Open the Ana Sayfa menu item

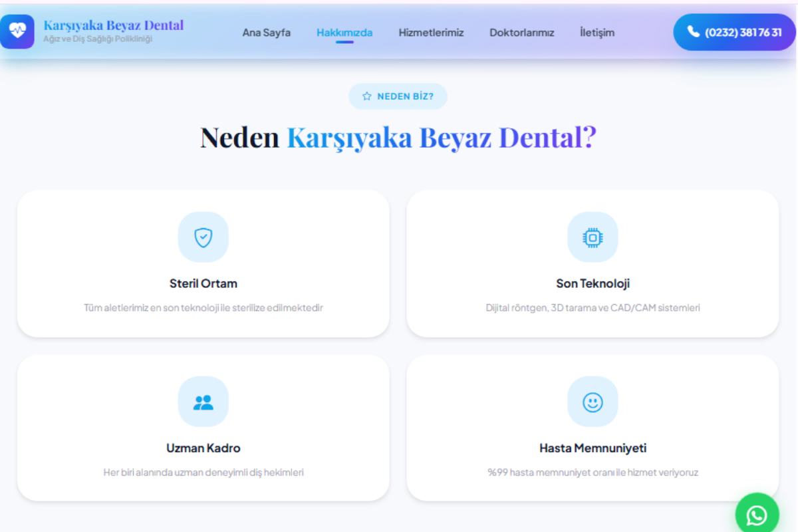coord(267,32)
